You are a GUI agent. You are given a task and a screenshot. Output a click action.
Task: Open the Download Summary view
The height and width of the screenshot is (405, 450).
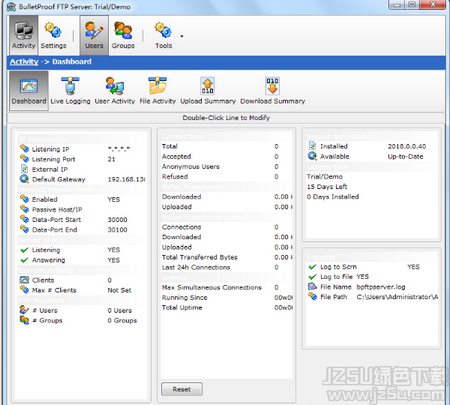273,90
